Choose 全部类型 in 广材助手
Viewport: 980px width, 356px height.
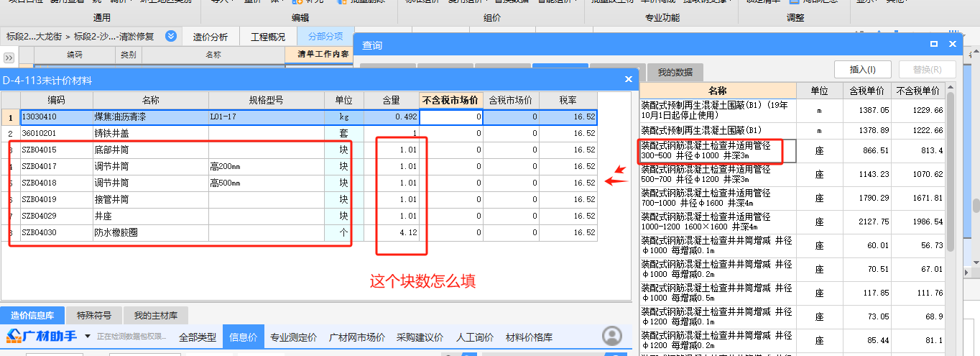tap(198, 337)
